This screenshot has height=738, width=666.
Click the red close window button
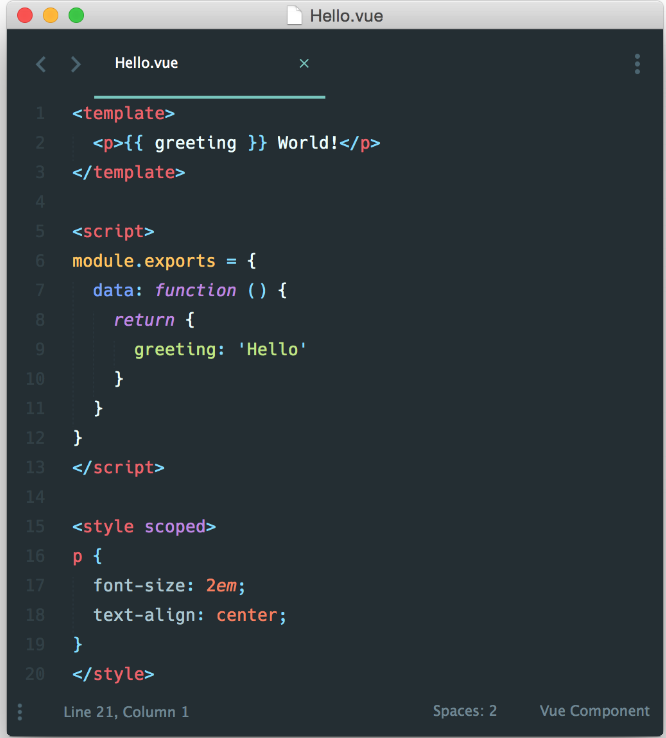[25, 16]
